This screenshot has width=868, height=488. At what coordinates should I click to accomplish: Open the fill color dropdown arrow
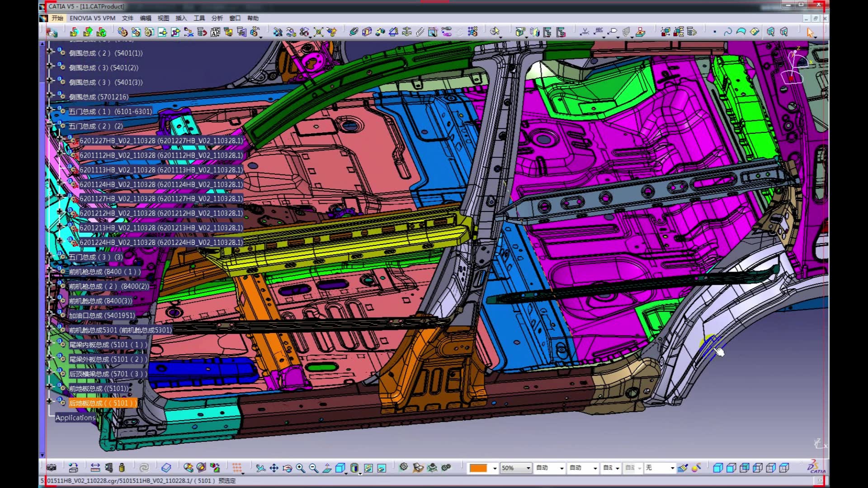pyautogui.click(x=495, y=468)
